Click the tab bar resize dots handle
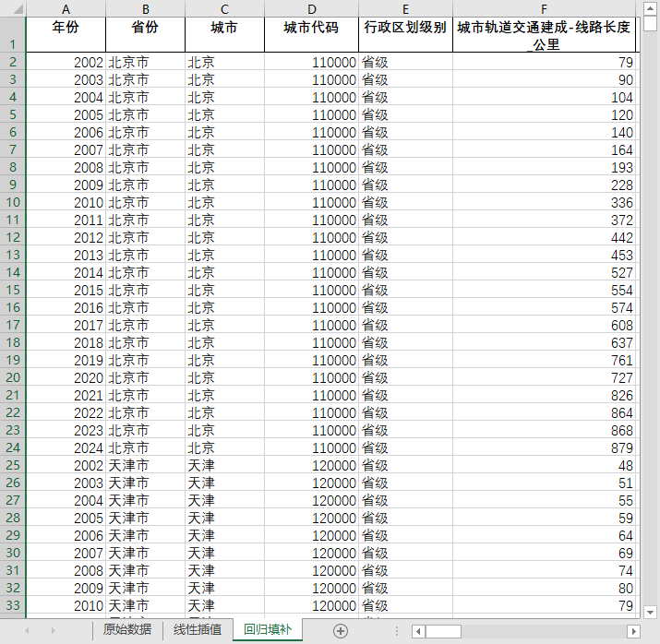 (397, 630)
